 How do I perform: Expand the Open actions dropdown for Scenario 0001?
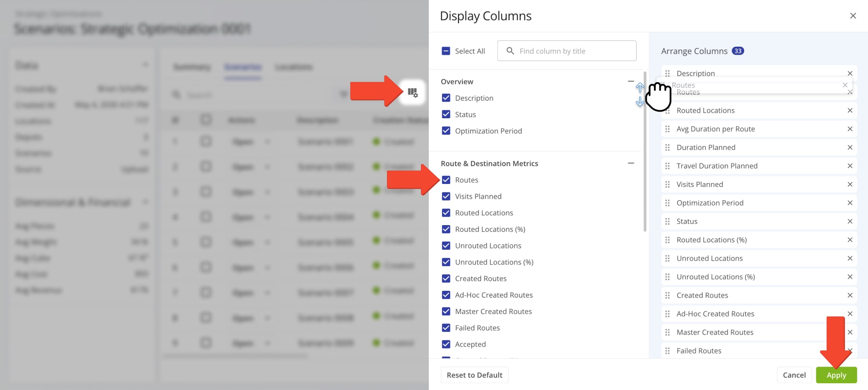tap(267, 142)
